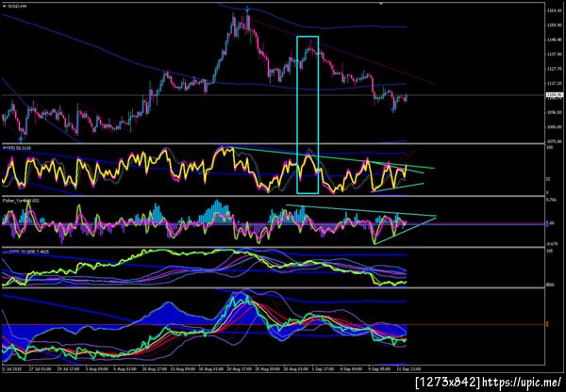Click the 1127.70 price level on the axis
Screen dimensions: 566x392
click(x=555, y=69)
